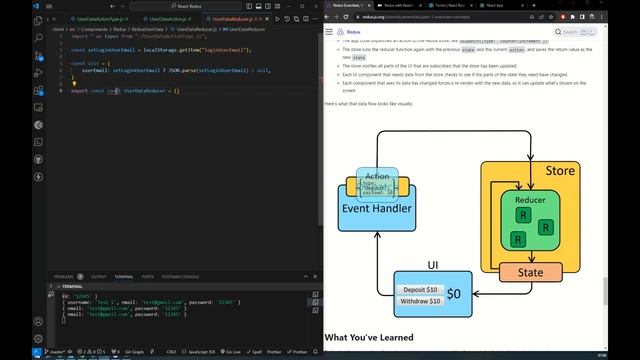The image size is (640, 360).
Task: Open VS Code notifications bell
Action: click(316, 352)
